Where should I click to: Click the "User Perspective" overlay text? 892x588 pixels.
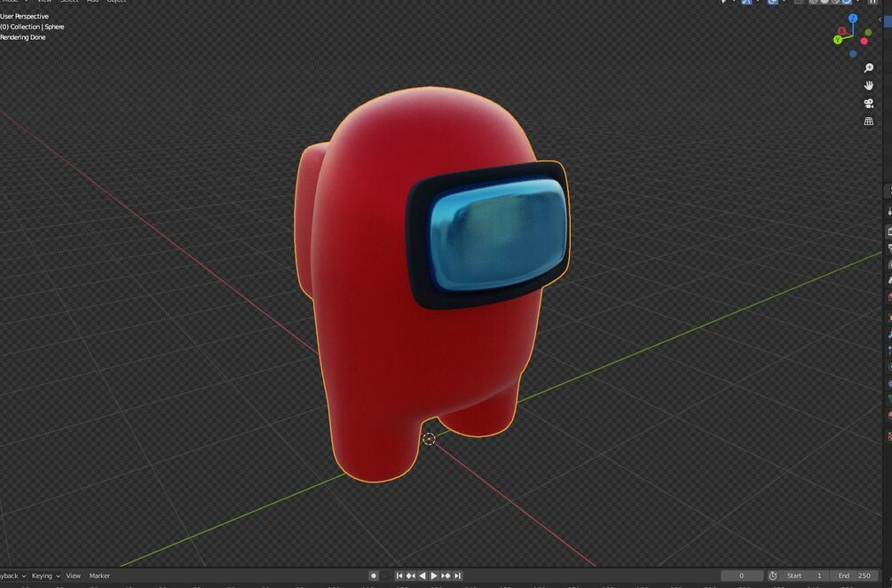tap(25, 17)
